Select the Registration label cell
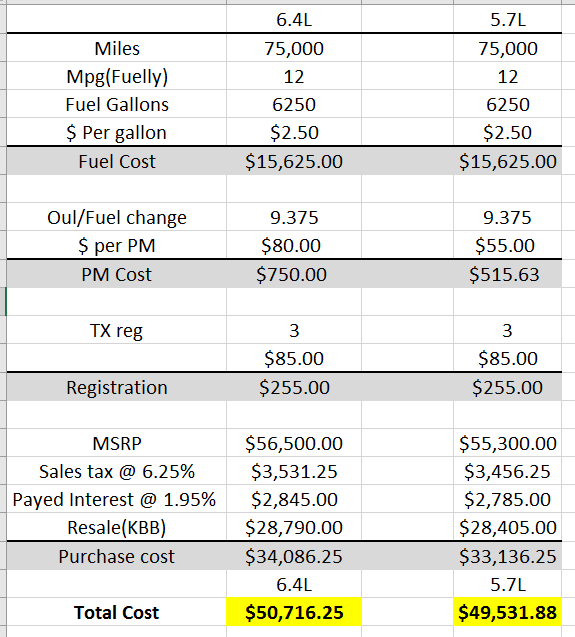 point(117,387)
